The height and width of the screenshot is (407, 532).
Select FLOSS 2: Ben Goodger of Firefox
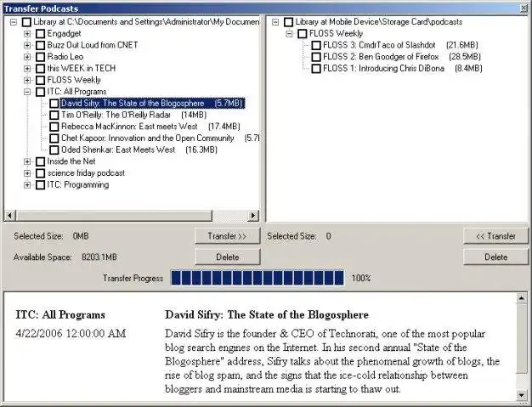tap(402, 57)
